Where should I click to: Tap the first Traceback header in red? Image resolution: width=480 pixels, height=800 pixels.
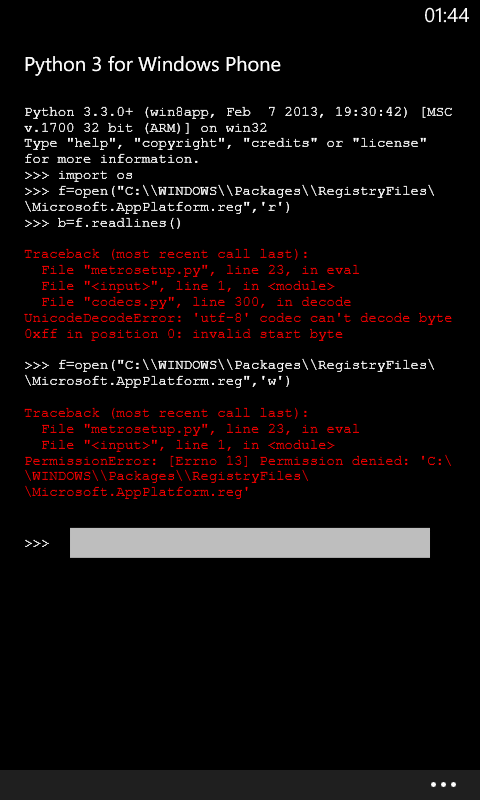(167, 254)
